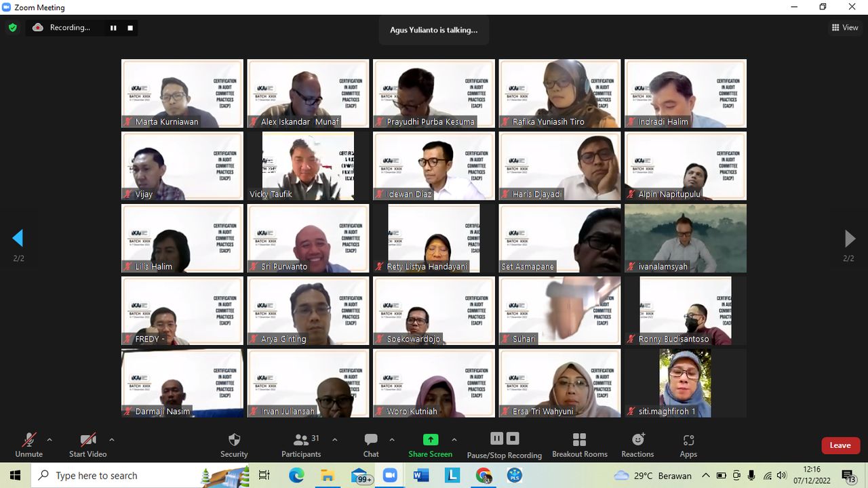Open Google Chrome from taskbar

pyautogui.click(x=484, y=475)
